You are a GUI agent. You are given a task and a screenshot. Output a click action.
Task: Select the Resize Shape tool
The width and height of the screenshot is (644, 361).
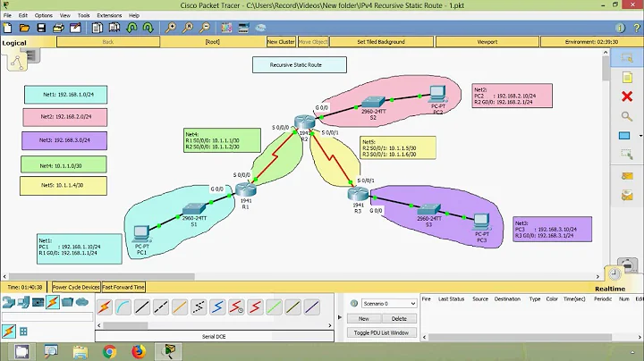click(627, 155)
